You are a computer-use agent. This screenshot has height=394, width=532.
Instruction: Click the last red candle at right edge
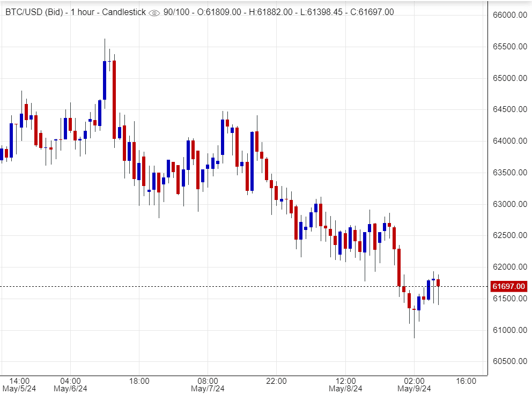point(438,283)
